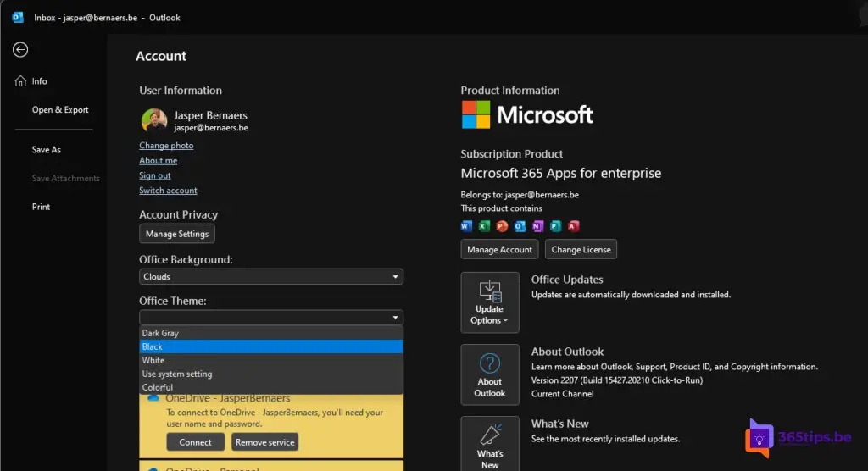868x471 pixels.
Task: Click the PowerPoint app icon
Action: (x=502, y=226)
